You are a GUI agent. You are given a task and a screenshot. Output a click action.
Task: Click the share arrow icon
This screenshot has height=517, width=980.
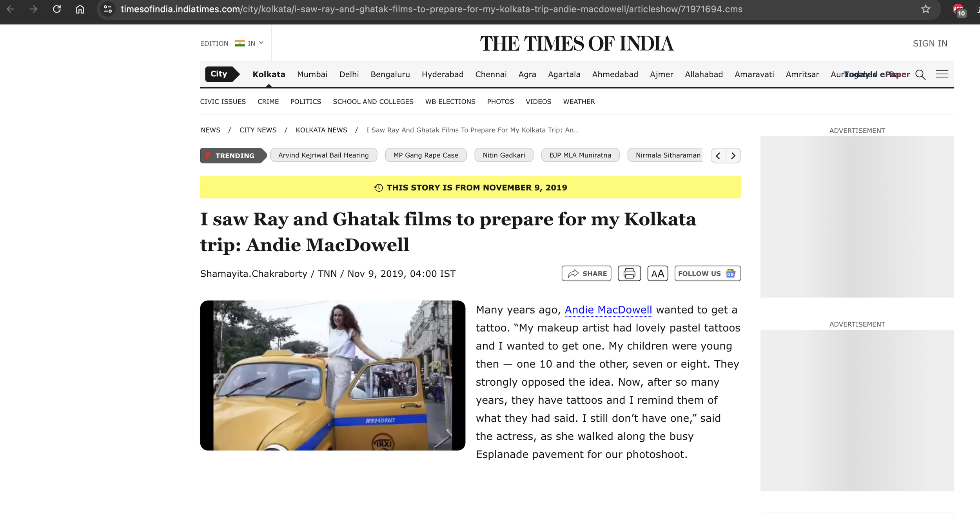573,273
